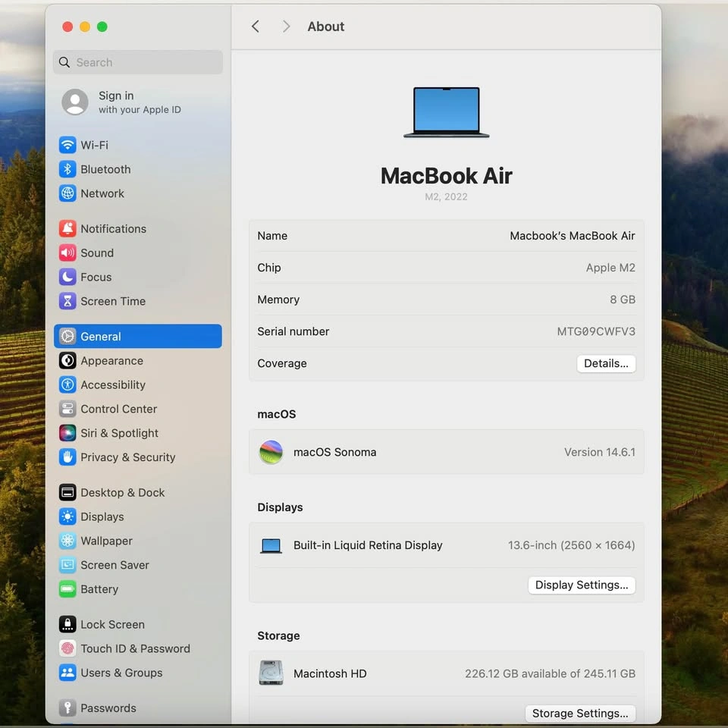Open Display Settings button

click(582, 585)
